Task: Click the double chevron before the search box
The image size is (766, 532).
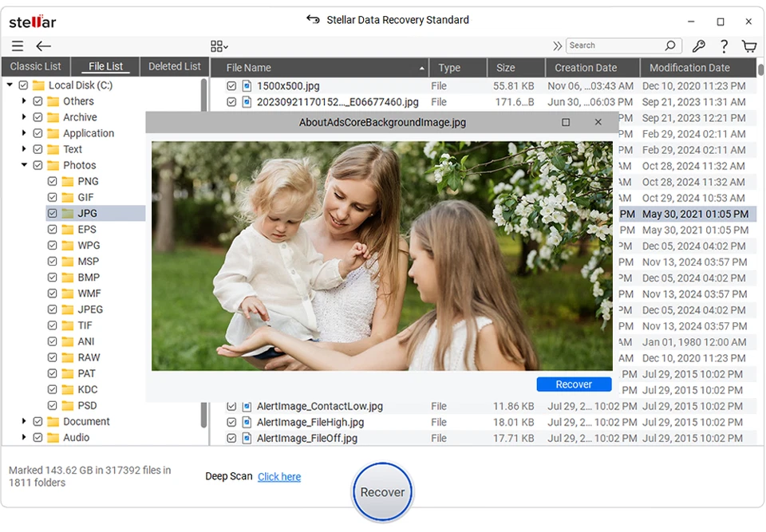Action: (x=558, y=45)
